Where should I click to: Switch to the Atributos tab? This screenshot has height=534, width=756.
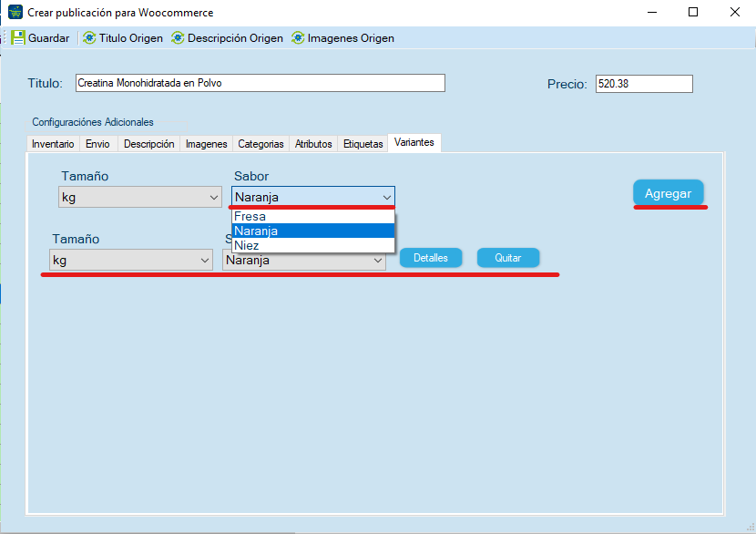coord(313,144)
